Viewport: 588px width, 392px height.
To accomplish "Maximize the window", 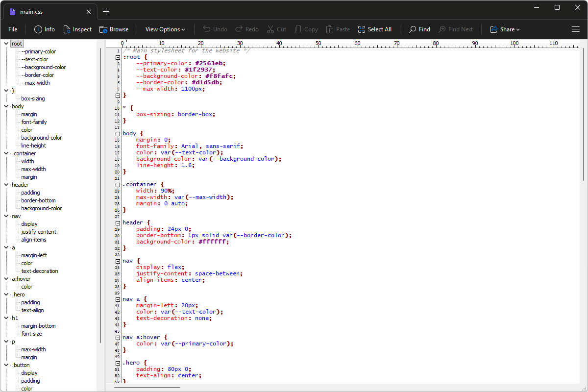I will click(x=557, y=7).
